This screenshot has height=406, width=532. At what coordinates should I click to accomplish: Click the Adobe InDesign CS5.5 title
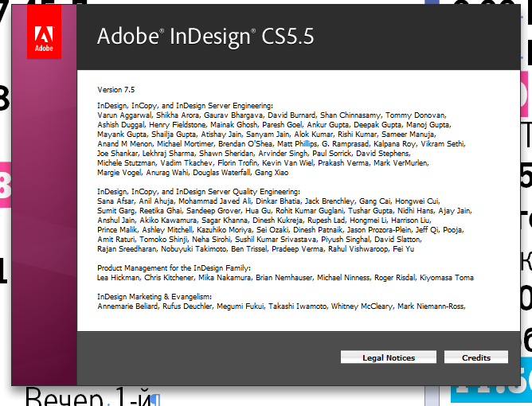[x=205, y=37]
